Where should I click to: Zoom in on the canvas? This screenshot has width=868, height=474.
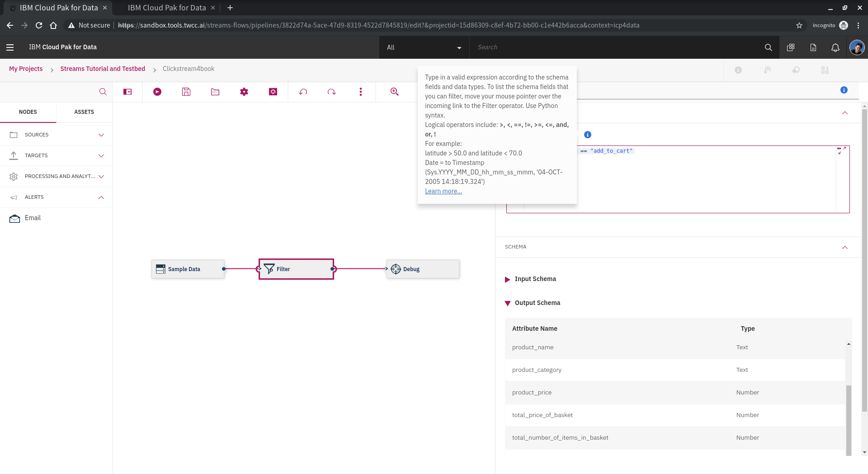[395, 92]
